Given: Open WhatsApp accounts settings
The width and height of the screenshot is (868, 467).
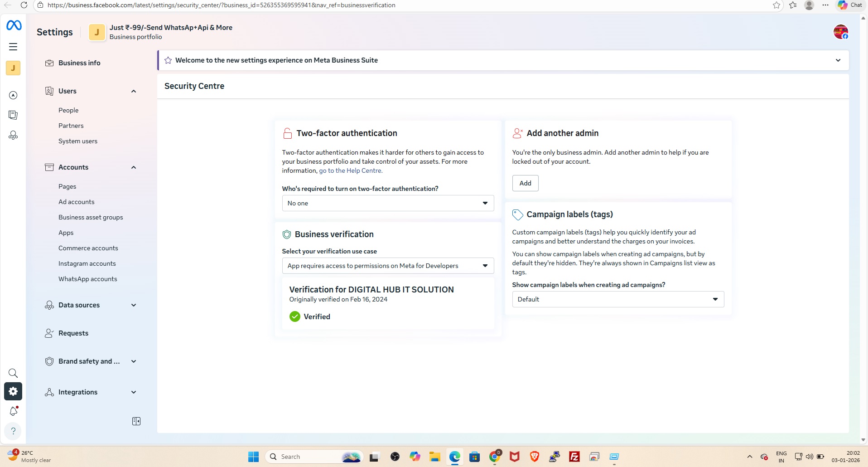Looking at the screenshot, I should 87,279.
